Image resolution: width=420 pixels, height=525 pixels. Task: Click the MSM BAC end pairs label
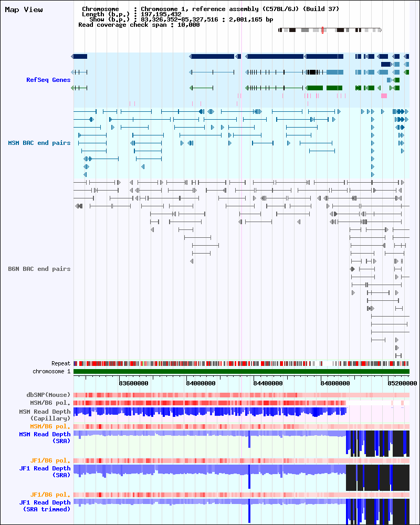coord(39,143)
